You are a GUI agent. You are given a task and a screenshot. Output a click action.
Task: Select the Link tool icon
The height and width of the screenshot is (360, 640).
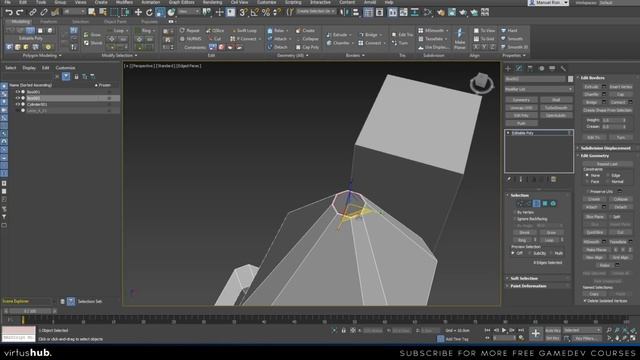pyautogui.click(x=33, y=12)
